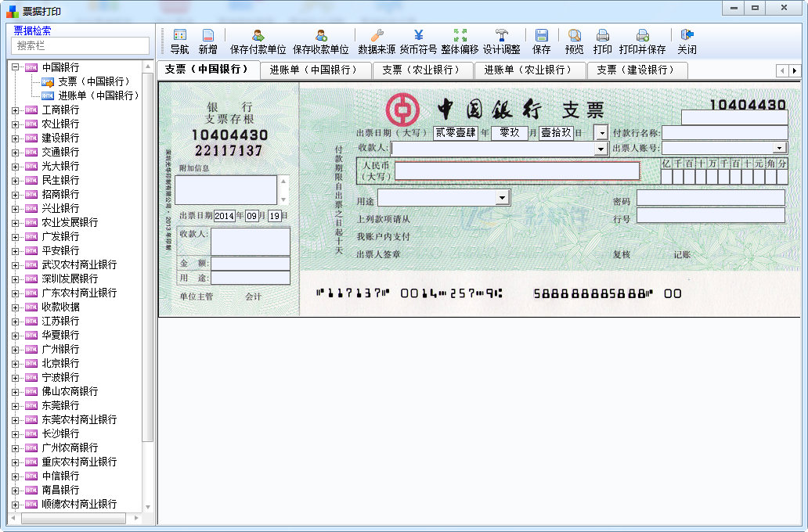Select the 江苏银行 tree item

tap(60, 322)
